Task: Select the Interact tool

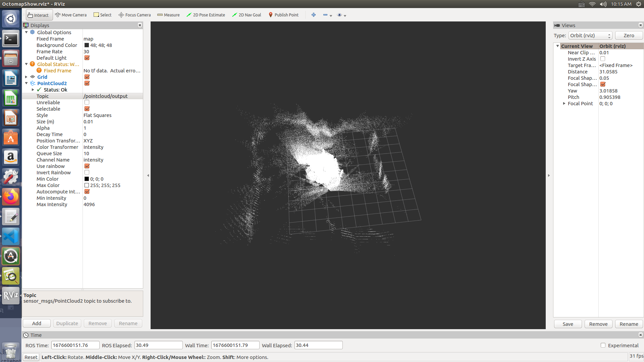Action: point(39,15)
